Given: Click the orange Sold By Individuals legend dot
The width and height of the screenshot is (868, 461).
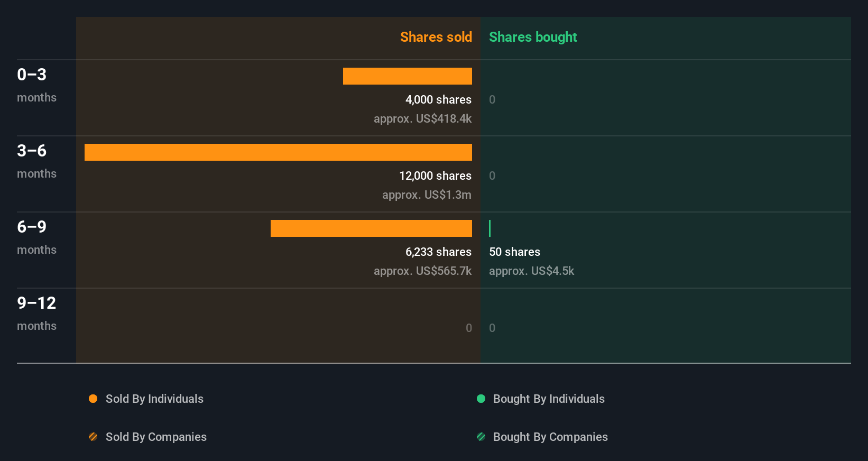Looking at the screenshot, I should click(x=93, y=399).
